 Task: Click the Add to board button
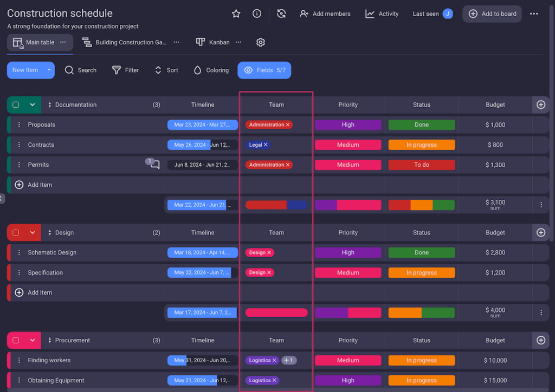[x=492, y=14]
